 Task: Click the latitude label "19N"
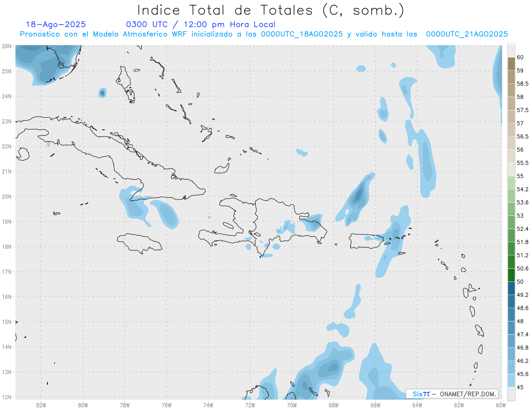coord(7,222)
